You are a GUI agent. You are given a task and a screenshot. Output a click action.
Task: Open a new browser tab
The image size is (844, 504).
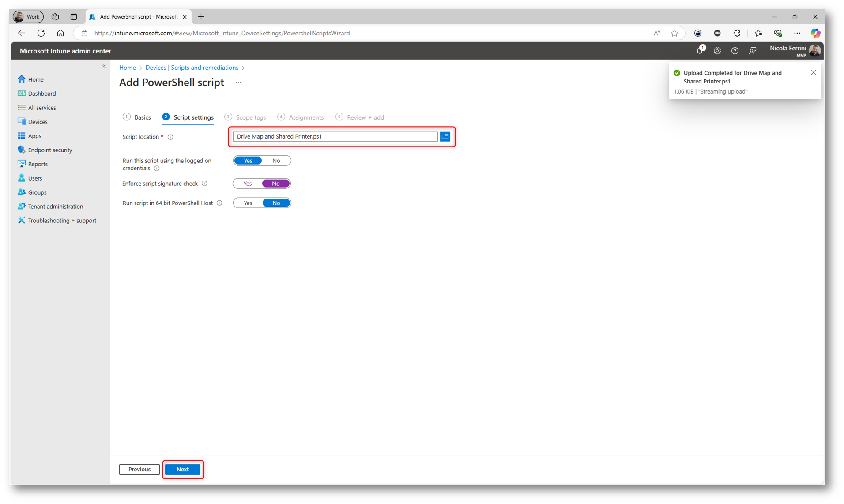(201, 17)
